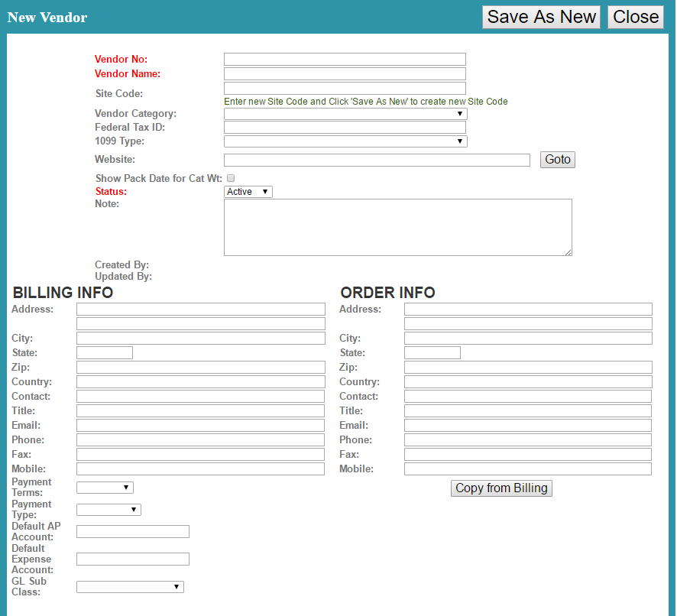Open the Payment Type dropdown
Viewport: 677px width, 616px height.
pos(109,510)
